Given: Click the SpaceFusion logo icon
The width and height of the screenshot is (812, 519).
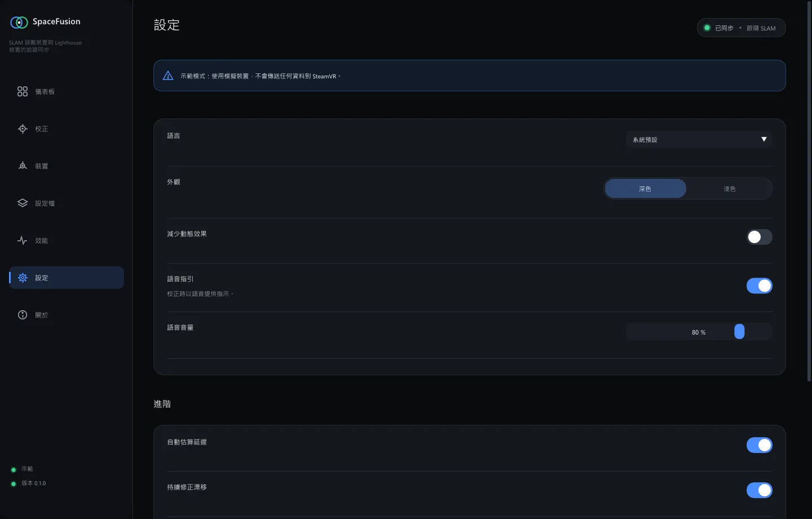Looking at the screenshot, I should 19,22.
